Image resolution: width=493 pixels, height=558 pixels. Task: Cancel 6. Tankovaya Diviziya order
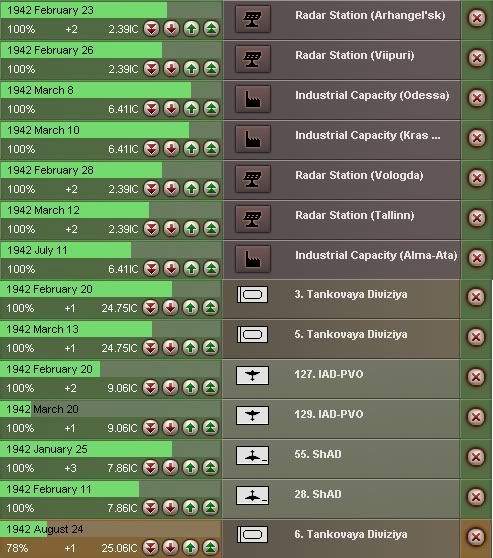[476, 537]
